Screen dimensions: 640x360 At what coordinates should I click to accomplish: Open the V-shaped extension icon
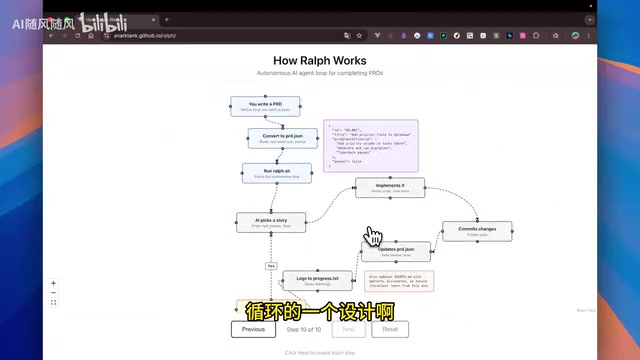[378, 36]
